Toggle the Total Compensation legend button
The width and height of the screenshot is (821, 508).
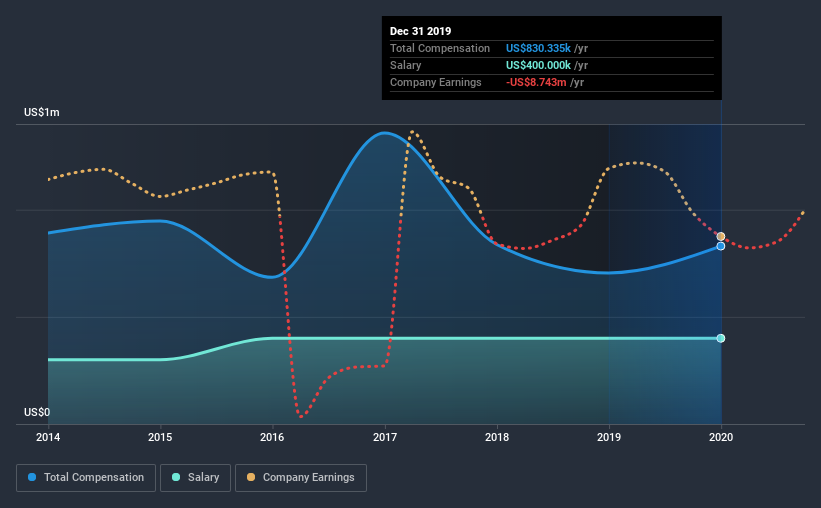(86, 478)
